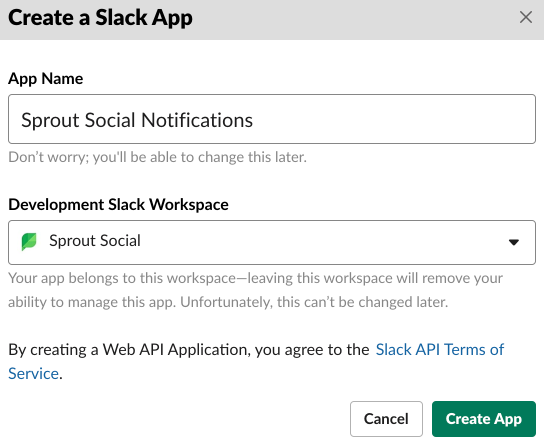Click the 'ability to manage this app' line
544x445 pixels.
228,302
